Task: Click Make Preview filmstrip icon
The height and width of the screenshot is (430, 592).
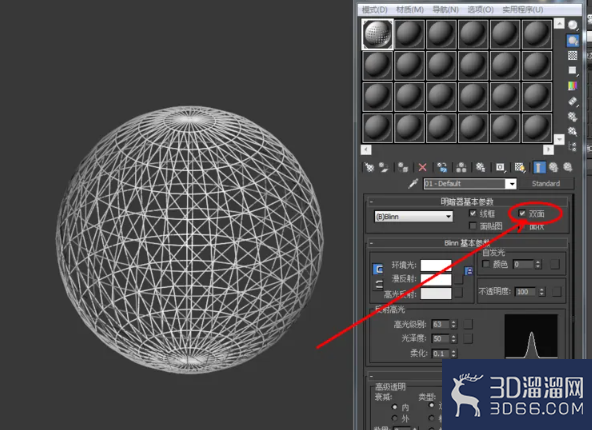Action: point(573,101)
